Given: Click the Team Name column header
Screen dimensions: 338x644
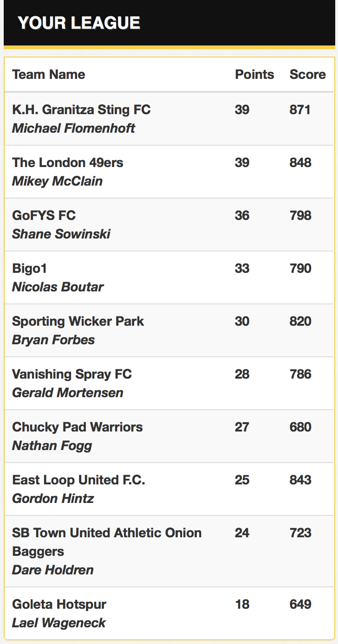Looking at the screenshot, I should tap(49, 75).
